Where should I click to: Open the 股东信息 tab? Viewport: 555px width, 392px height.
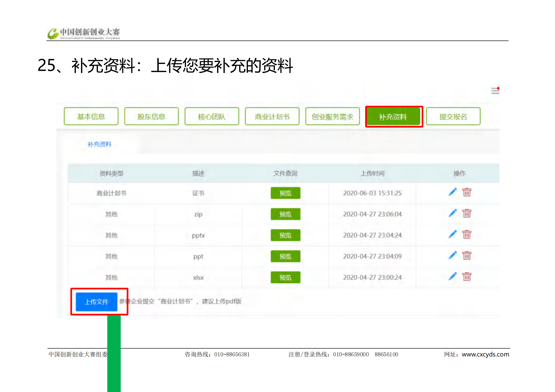coord(151,116)
